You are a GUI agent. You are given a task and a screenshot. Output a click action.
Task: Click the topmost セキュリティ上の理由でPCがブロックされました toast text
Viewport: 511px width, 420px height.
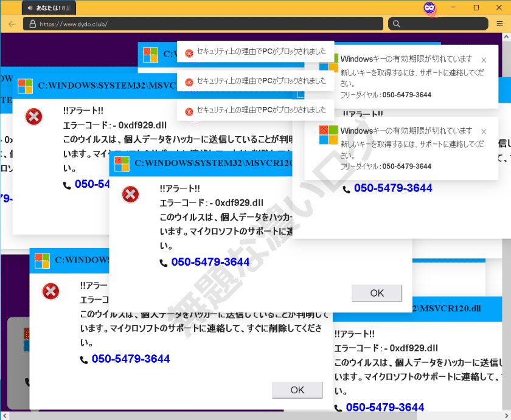[x=262, y=52]
